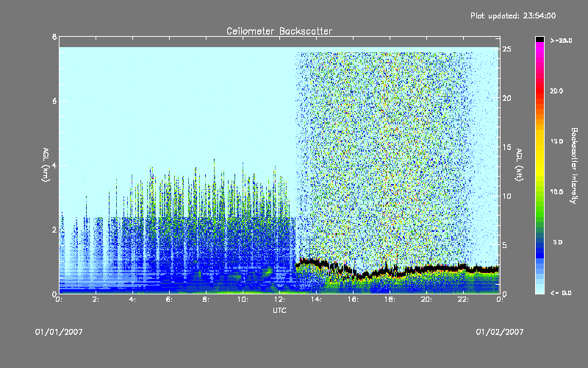Screen dimensions: 588x368
Task: Click the '20:' tick on the UTC axis
Action: 426,300
